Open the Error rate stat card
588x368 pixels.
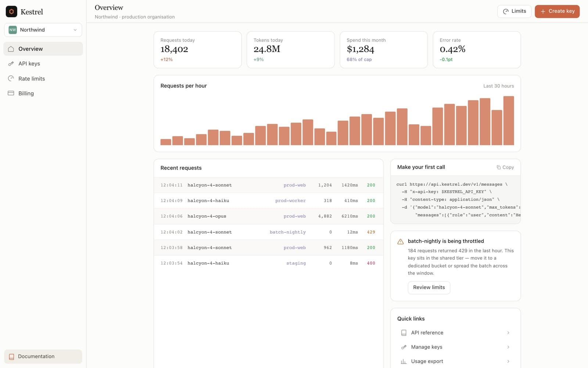coord(477,50)
